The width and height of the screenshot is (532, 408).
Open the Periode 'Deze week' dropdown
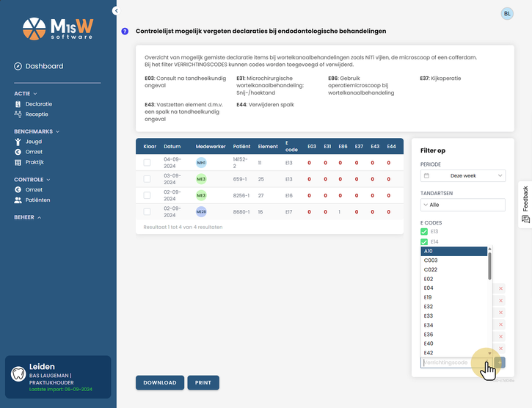pos(463,175)
